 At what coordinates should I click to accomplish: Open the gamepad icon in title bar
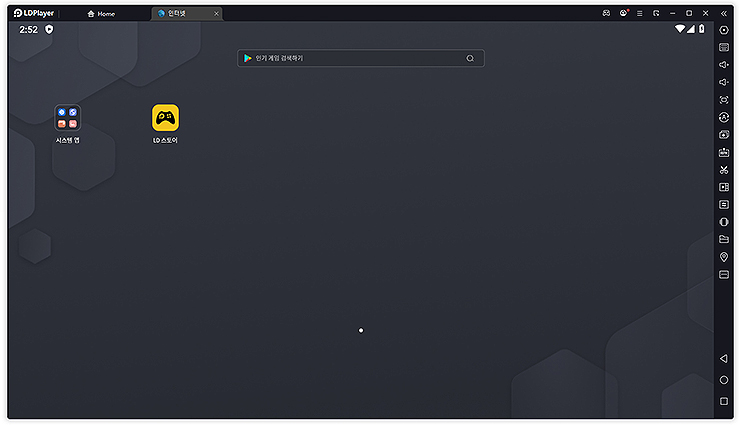[x=606, y=13]
